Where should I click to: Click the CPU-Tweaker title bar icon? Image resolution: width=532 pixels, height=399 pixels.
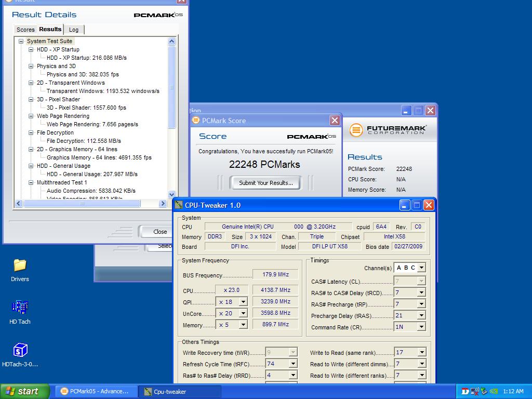pos(179,205)
